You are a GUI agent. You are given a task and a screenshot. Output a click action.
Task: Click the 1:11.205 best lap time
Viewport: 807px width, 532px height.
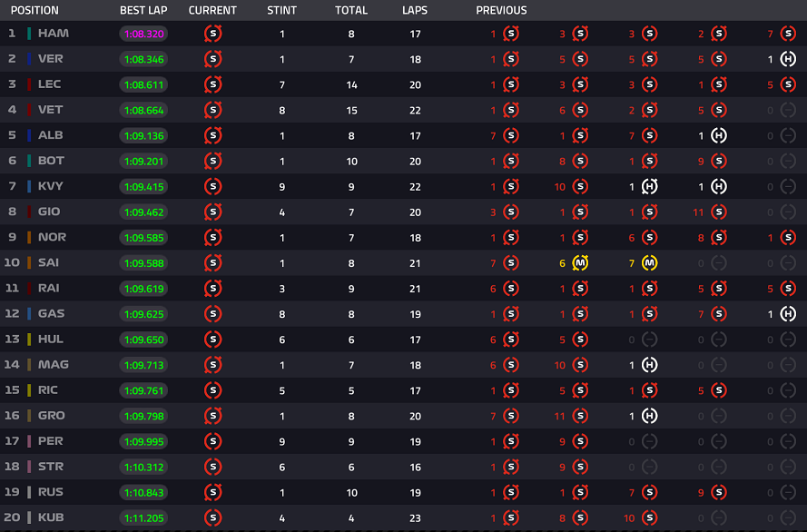(143, 518)
